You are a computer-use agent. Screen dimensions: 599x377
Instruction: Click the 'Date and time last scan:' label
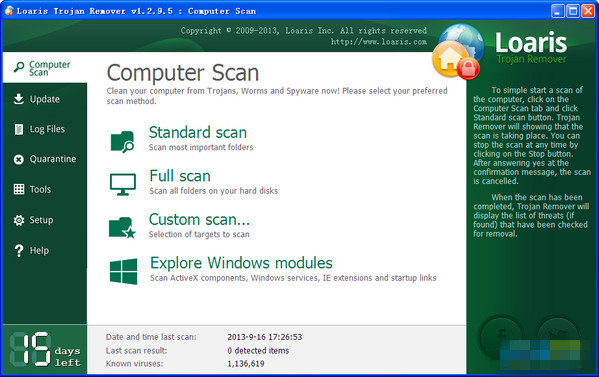pyautogui.click(x=151, y=337)
